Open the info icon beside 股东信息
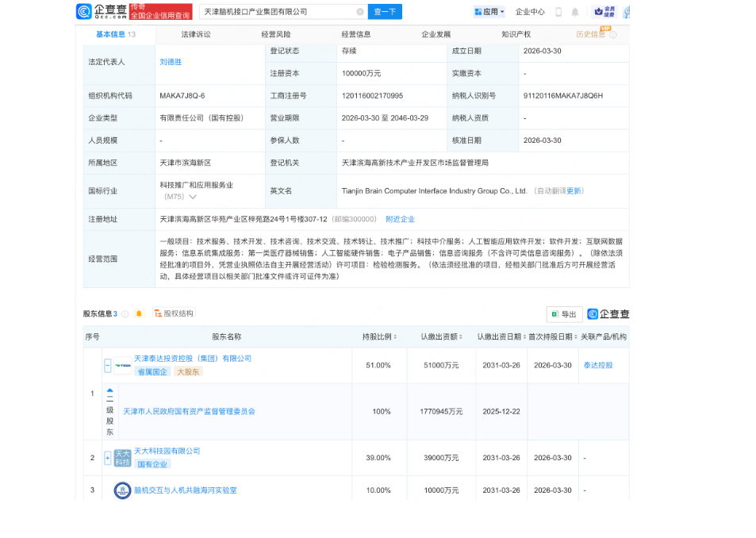Viewport: 756px width, 538px height. (125, 314)
